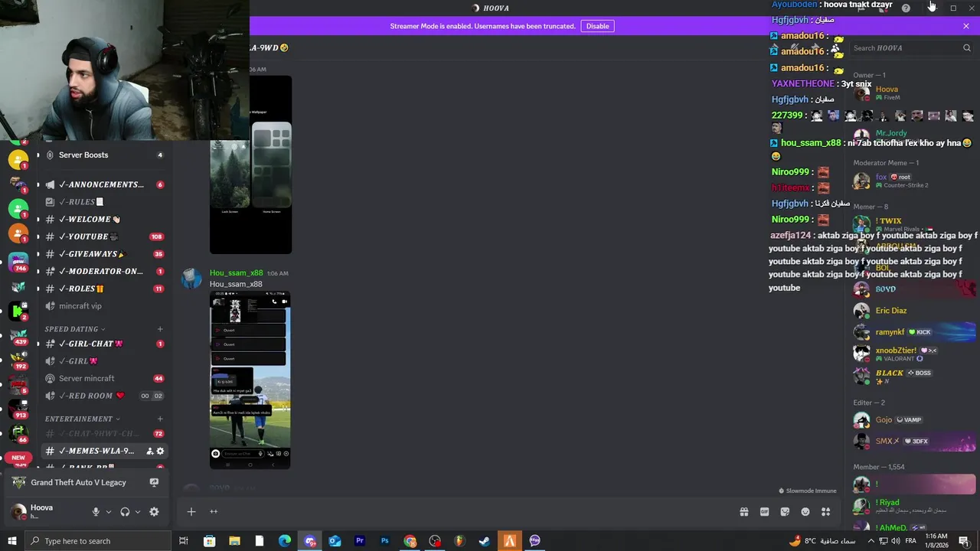Open the ROLES channel

(103, 289)
